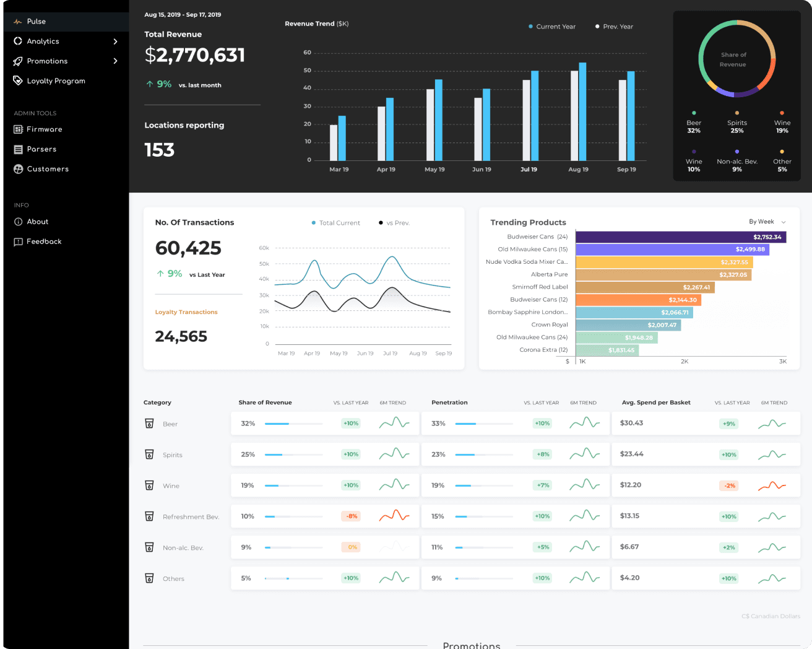Click the Customers icon in admin tools
The image size is (812, 649).
(18, 169)
